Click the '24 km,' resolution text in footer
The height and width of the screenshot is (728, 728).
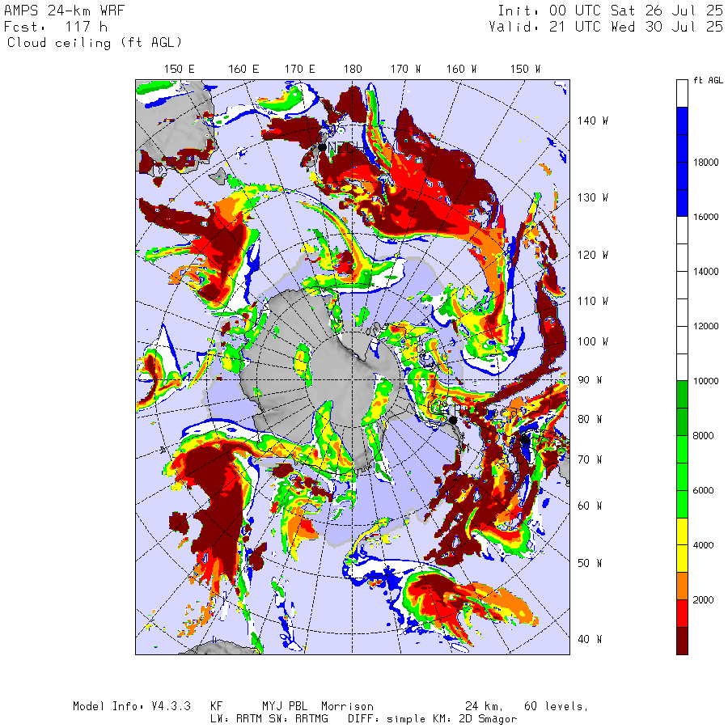485,707
